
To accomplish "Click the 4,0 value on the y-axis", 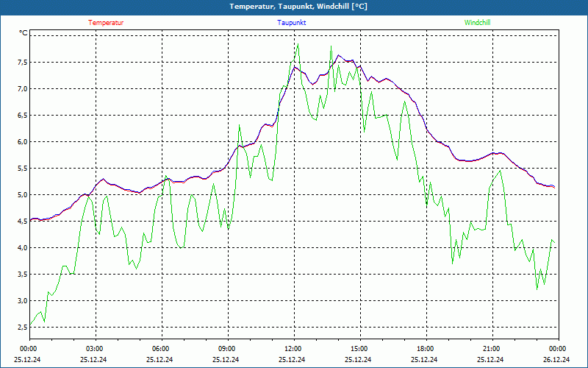I will tap(24, 247).
